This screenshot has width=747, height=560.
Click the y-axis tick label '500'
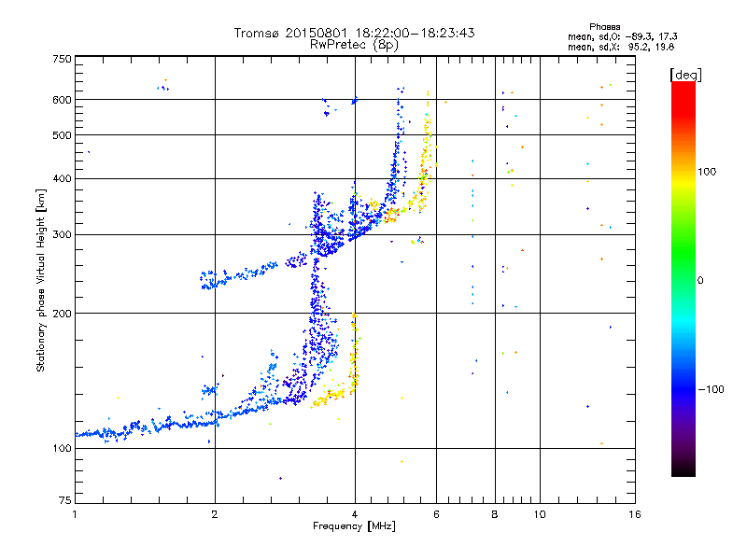[62, 135]
